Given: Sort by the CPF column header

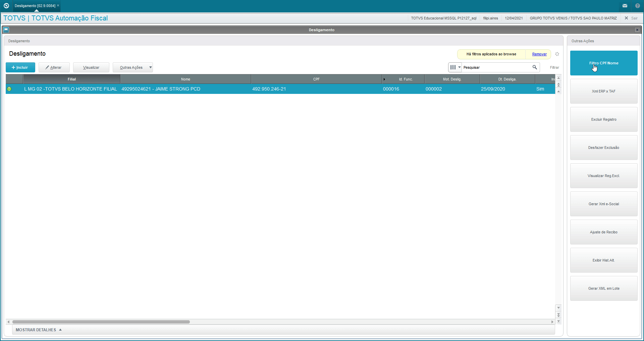Looking at the screenshot, I should pyautogui.click(x=316, y=79).
